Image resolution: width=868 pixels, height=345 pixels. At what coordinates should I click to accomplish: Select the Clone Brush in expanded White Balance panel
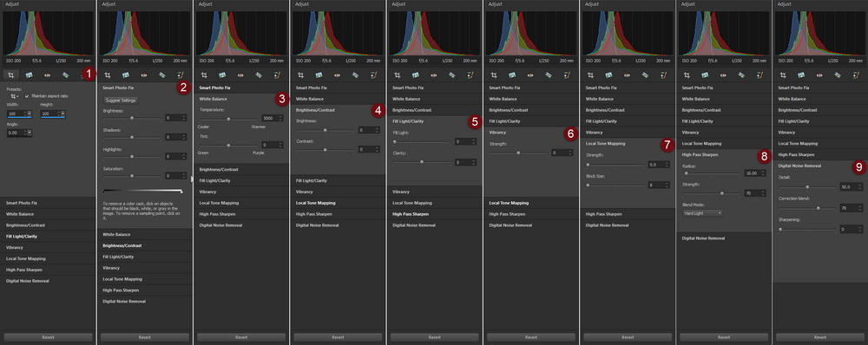276,75
